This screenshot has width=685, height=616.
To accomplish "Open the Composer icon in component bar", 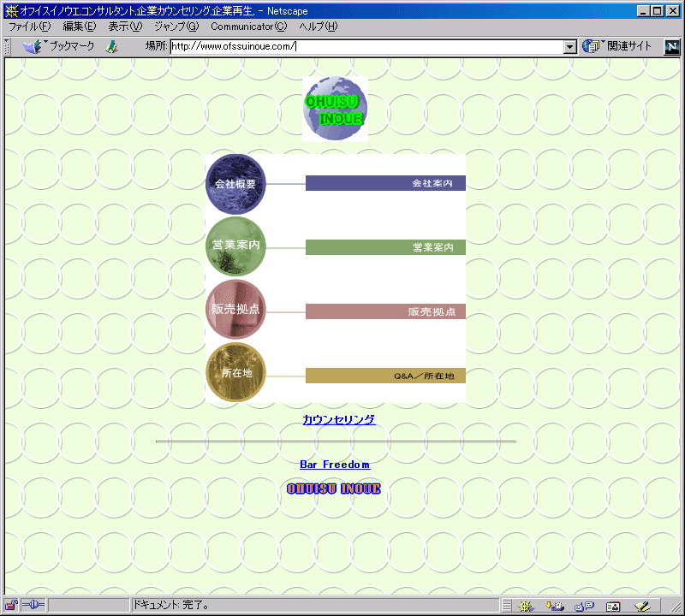I will [642, 606].
